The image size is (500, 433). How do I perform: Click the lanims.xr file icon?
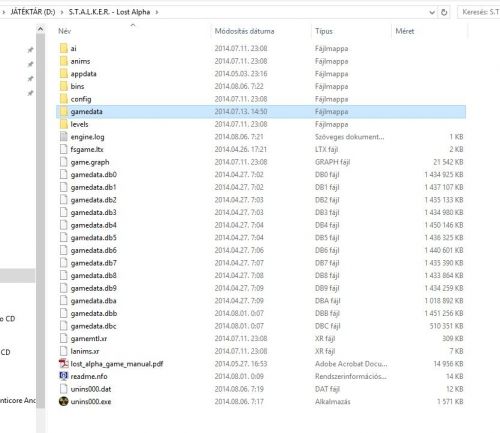(x=64, y=351)
